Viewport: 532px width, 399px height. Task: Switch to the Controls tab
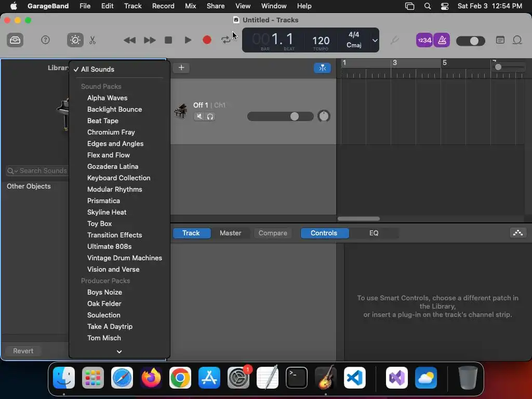324,233
